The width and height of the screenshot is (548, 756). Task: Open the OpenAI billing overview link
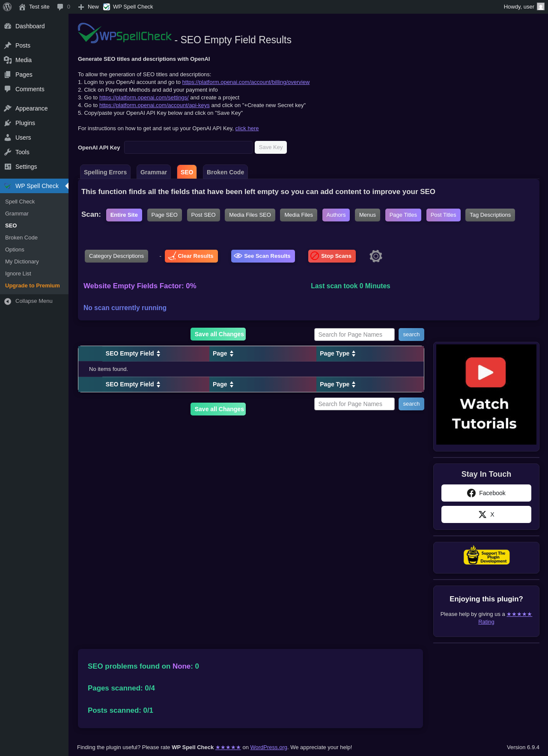246,82
